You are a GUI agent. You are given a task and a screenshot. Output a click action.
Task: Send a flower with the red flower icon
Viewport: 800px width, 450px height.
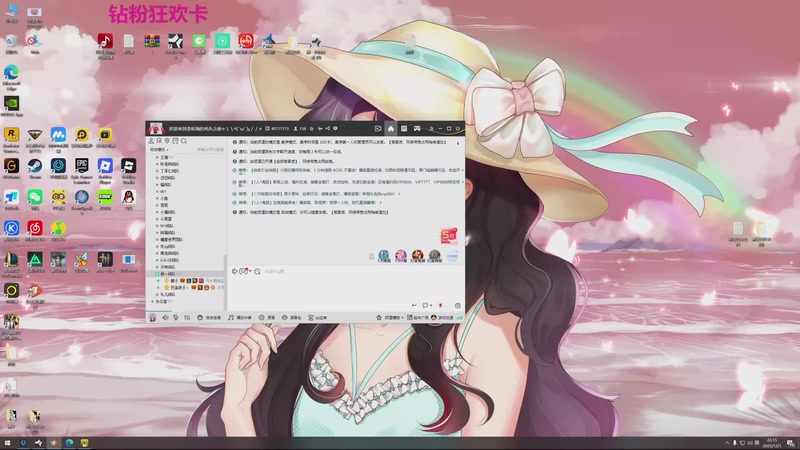click(x=440, y=306)
